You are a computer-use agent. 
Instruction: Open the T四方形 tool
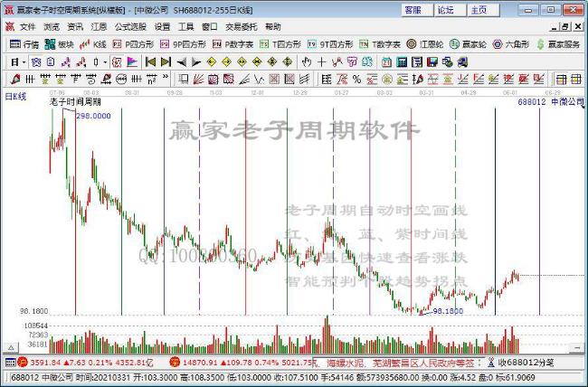coord(280,44)
